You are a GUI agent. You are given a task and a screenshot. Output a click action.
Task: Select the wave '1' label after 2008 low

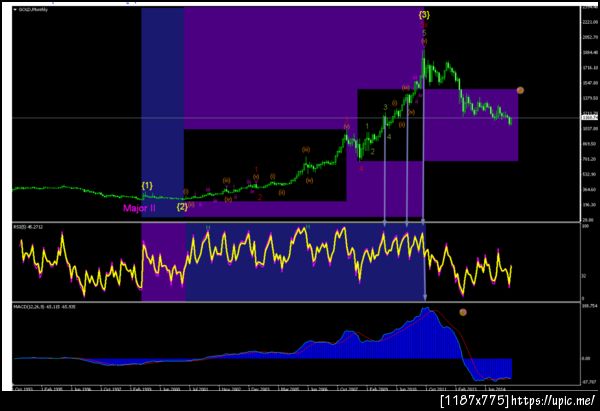coord(367,126)
